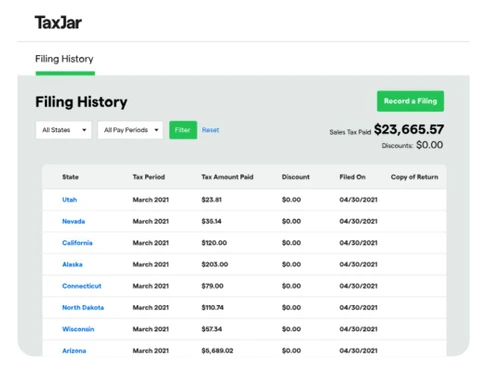The width and height of the screenshot is (500, 375).
Task: Select the $57.34 tax amount for Wisconsin
Action: [211, 329]
